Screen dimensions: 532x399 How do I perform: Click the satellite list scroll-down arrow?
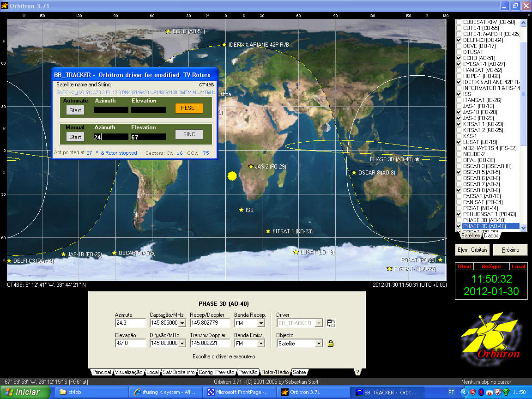click(523, 228)
